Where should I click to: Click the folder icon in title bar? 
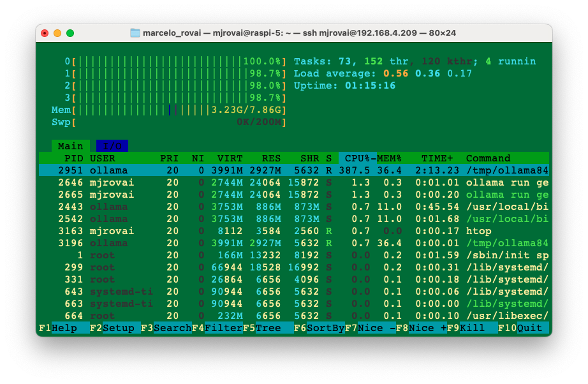pos(135,33)
